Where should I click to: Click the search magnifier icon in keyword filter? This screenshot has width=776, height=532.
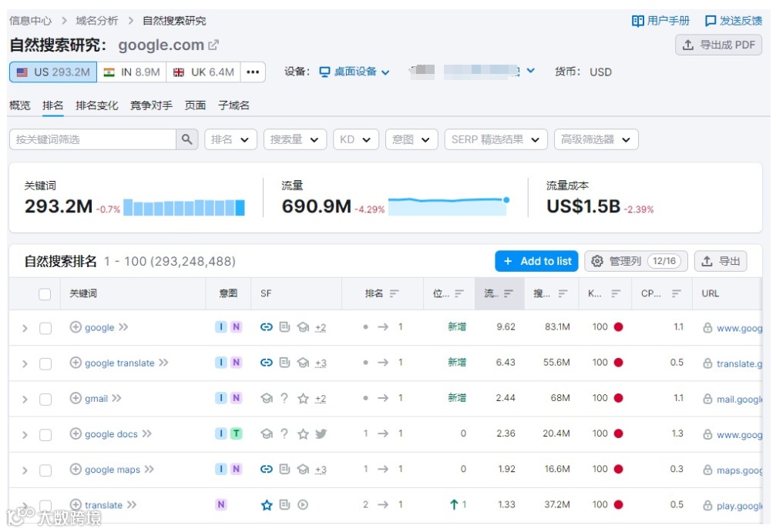tap(186, 139)
